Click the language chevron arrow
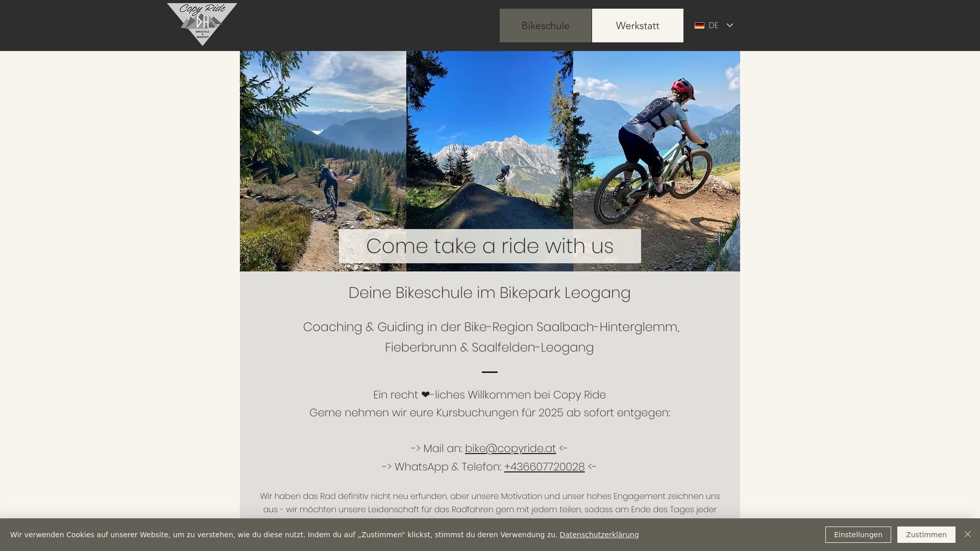 click(x=729, y=25)
